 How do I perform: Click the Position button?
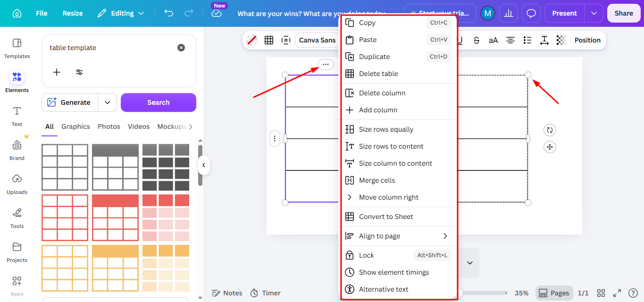tap(587, 40)
